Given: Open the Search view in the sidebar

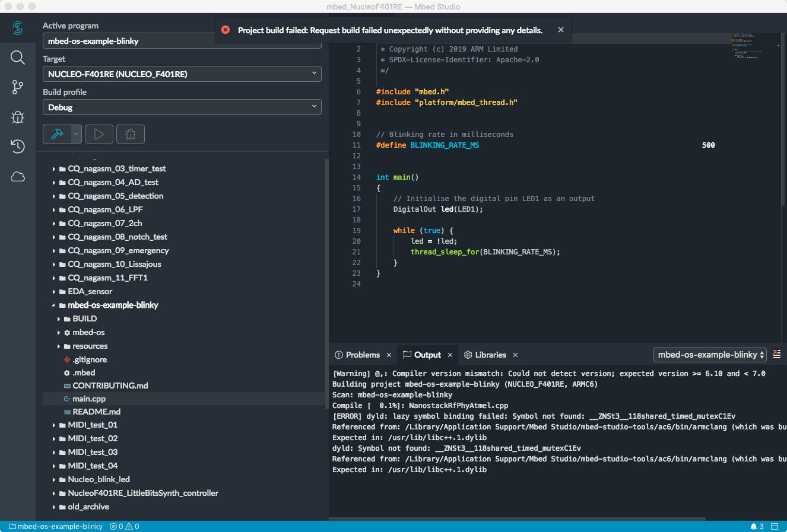Looking at the screenshot, I should click(18, 58).
